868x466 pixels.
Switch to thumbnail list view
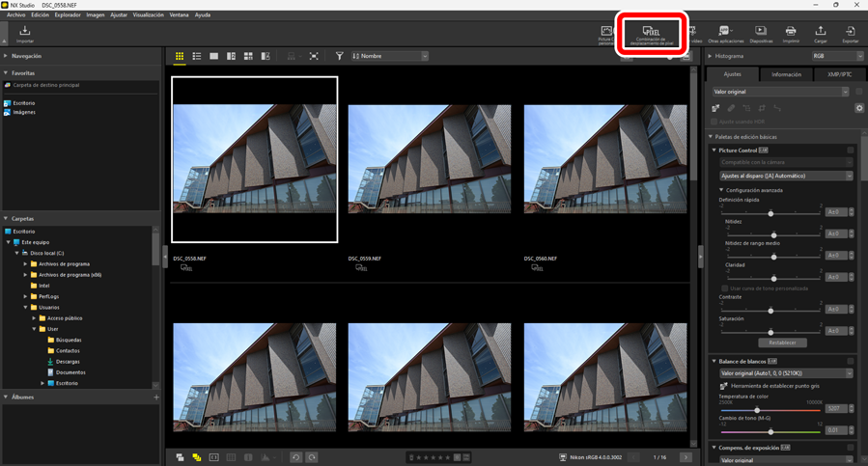[x=197, y=57]
